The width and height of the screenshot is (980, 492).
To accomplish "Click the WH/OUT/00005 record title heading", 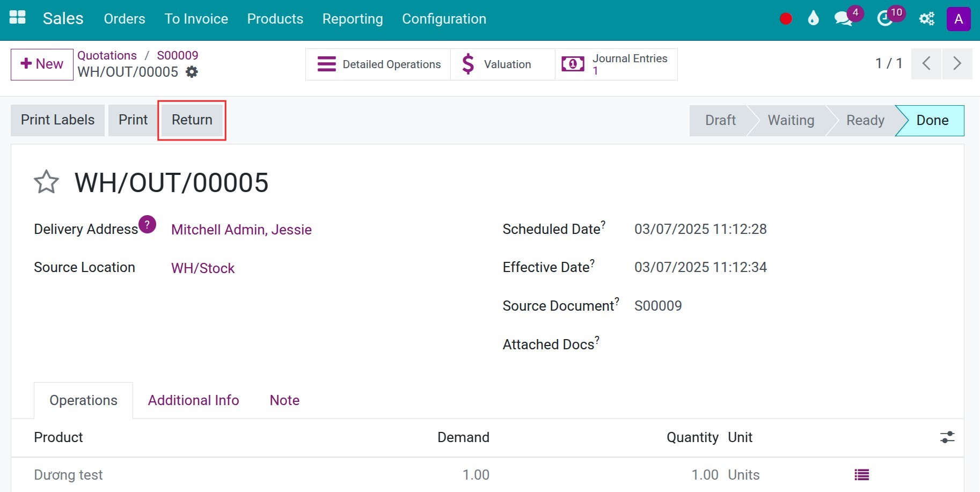I will [171, 182].
